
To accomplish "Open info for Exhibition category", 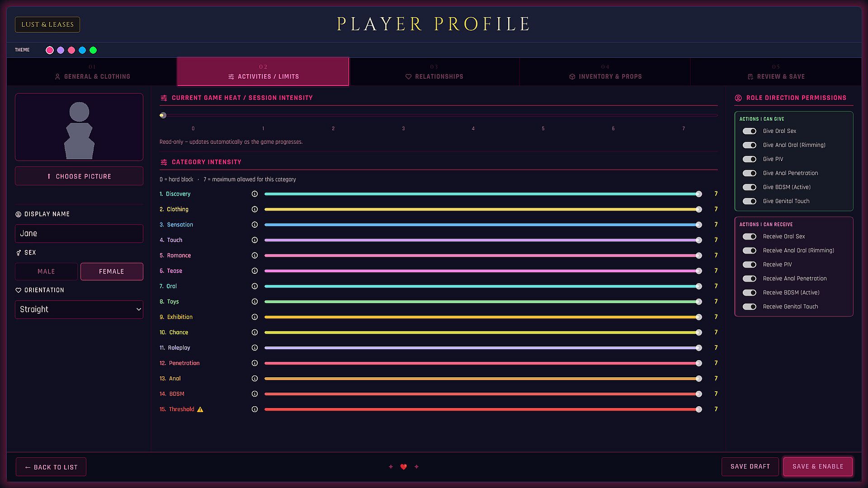I will click(255, 317).
